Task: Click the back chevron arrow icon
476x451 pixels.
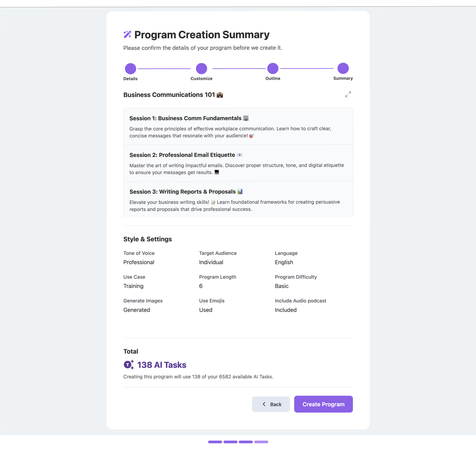Action: tap(264, 404)
